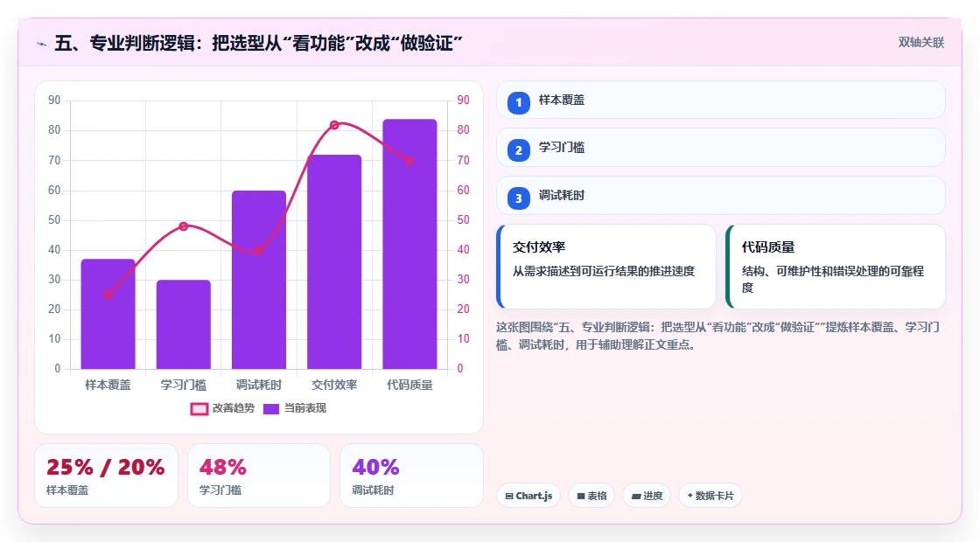Screen dimensions: 980x542
Task: Click the 表格 tag
Action: [x=591, y=496]
